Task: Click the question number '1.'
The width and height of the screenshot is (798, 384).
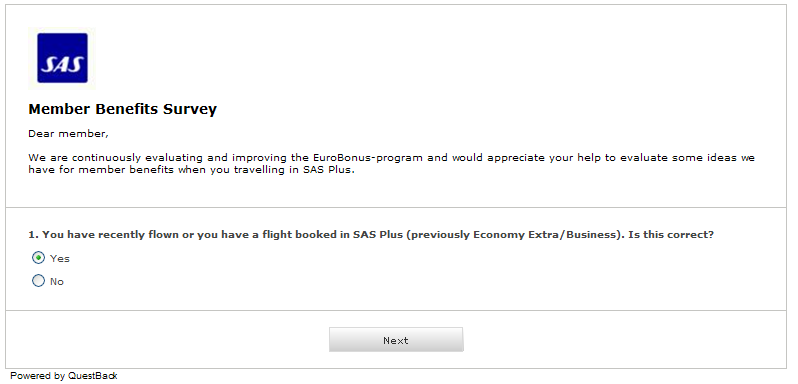Action: tap(34, 235)
